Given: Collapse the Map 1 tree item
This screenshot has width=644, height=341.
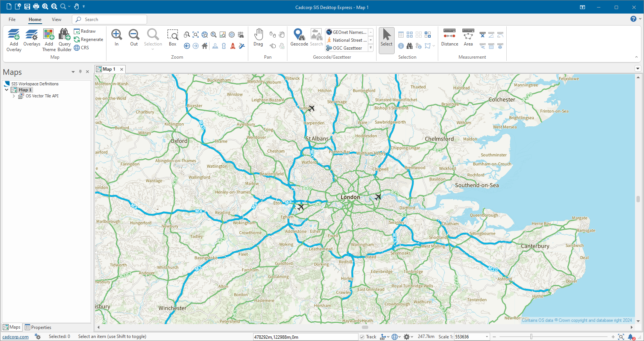Looking at the screenshot, I should click(x=6, y=89).
